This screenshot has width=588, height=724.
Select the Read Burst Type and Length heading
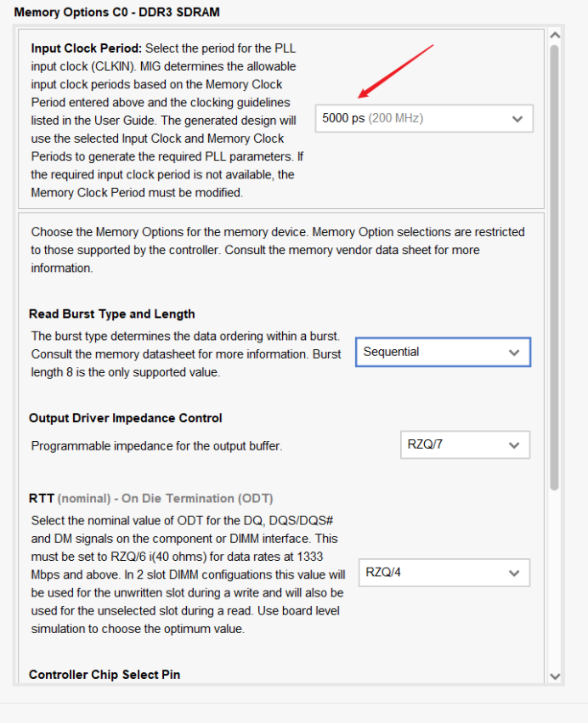tap(111, 314)
